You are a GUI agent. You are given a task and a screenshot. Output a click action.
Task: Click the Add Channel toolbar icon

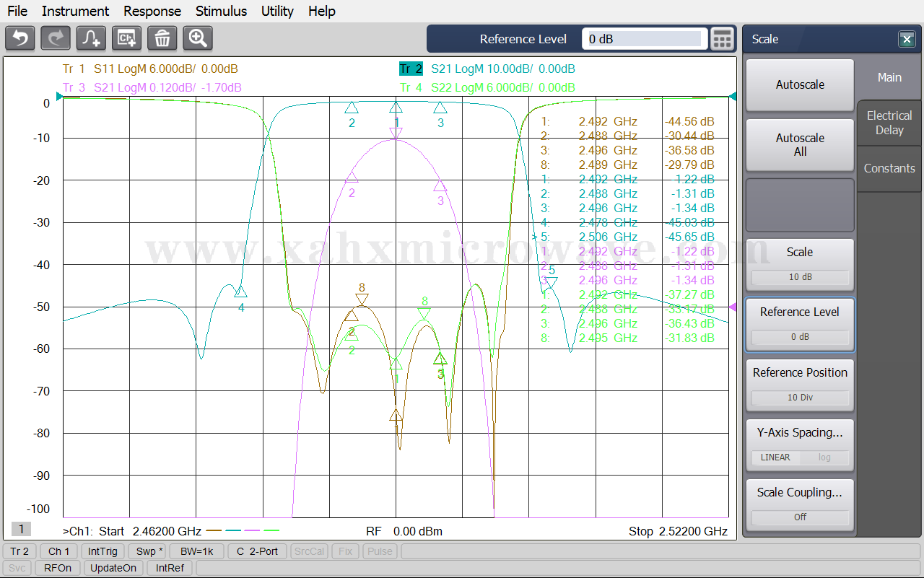[127, 38]
